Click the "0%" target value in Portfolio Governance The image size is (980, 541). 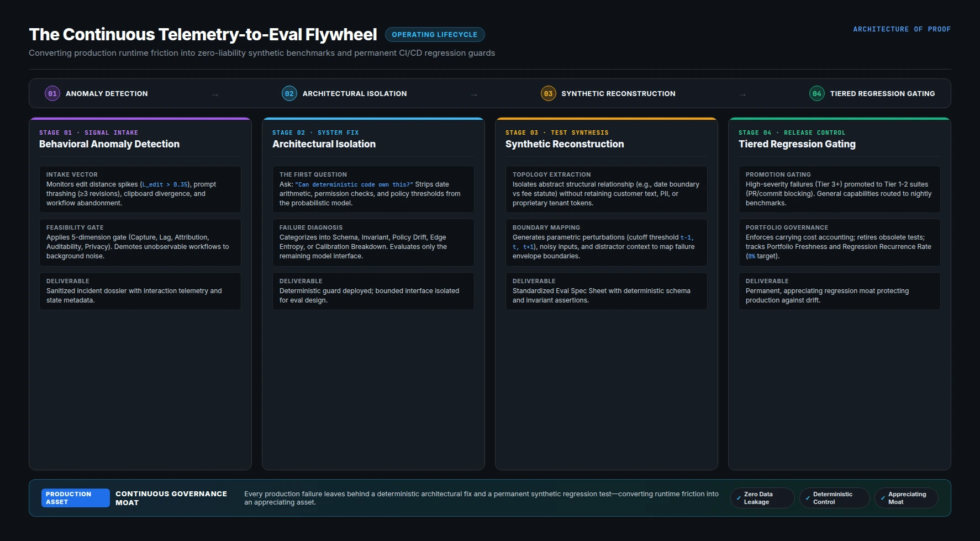[x=751, y=256]
